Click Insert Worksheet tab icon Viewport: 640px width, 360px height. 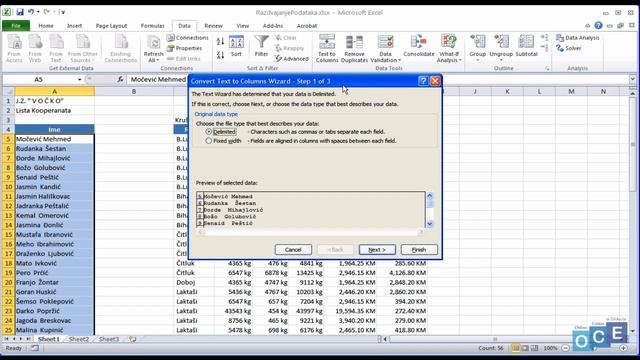132,339
